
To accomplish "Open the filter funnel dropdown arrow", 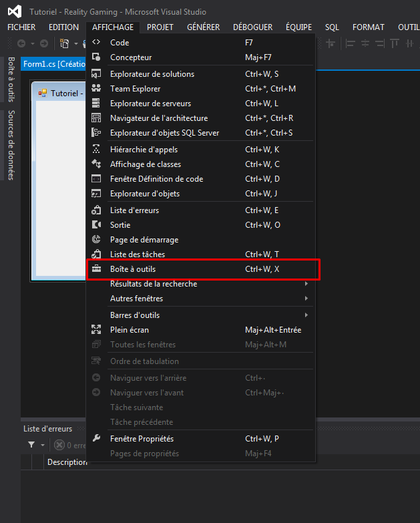I will coord(42,445).
